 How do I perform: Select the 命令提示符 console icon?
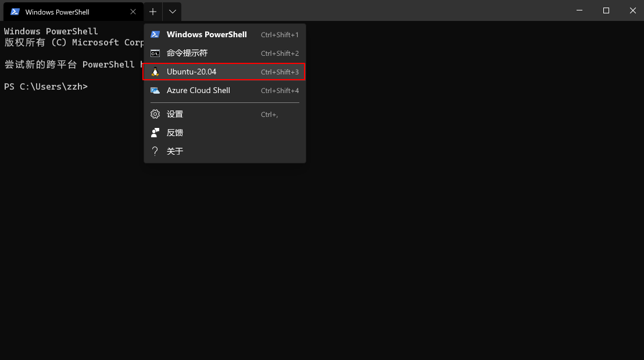155,53
